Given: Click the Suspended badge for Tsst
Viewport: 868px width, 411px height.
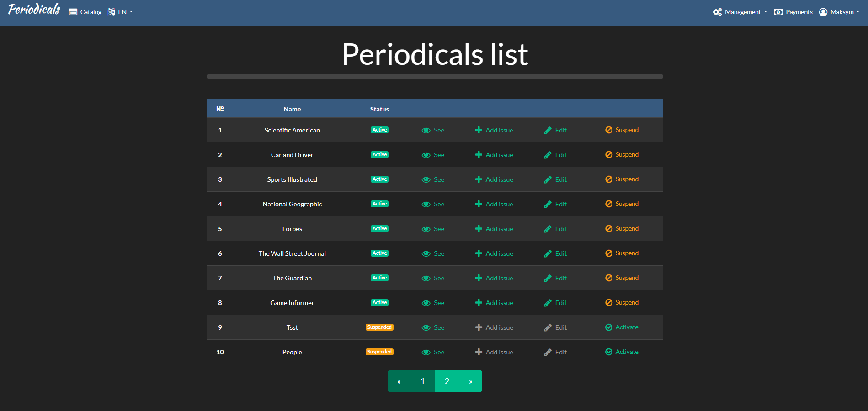Looking at the screenshot, I should [379, 327].
